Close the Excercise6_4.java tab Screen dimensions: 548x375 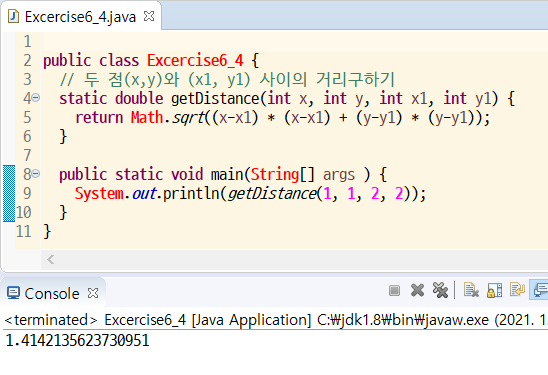tap(149, 16)
